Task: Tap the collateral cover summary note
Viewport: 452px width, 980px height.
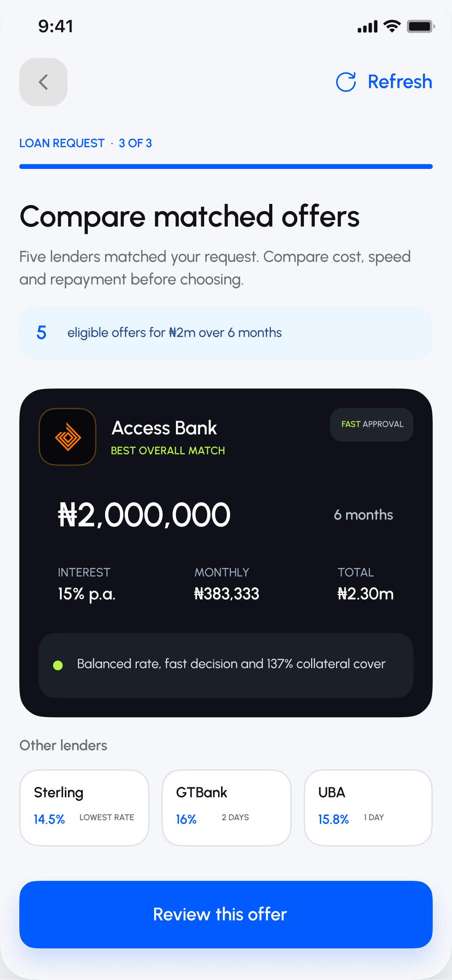Action: click(226, 666)
